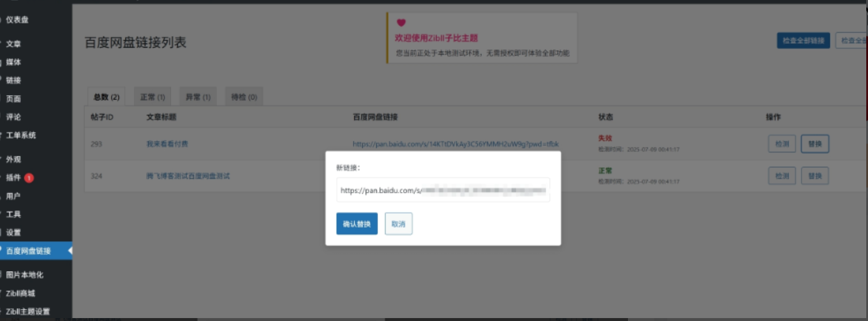Click the red 失效 status text
Screen dimensions: 868x321
(605, 138)
